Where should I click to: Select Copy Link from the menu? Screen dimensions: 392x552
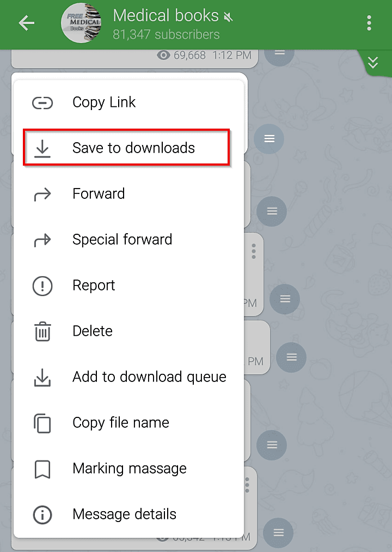tap(129, 103)
